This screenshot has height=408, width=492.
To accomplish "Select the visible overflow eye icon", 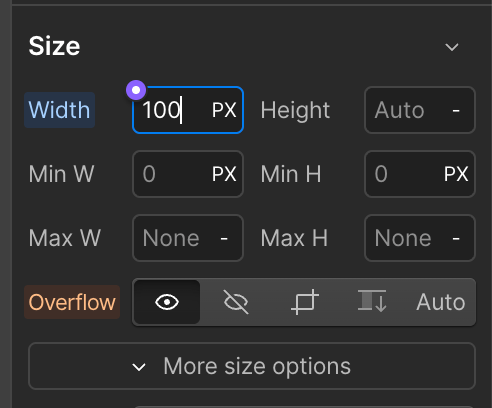I will pyautogui.click(x=167, y=302).
